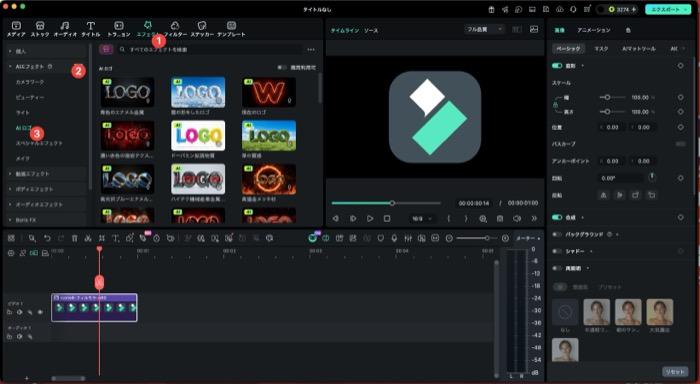Click the undo arrow in timeline toolbar
This screenshot has width=700, height=384.
(x=47, y=238)
